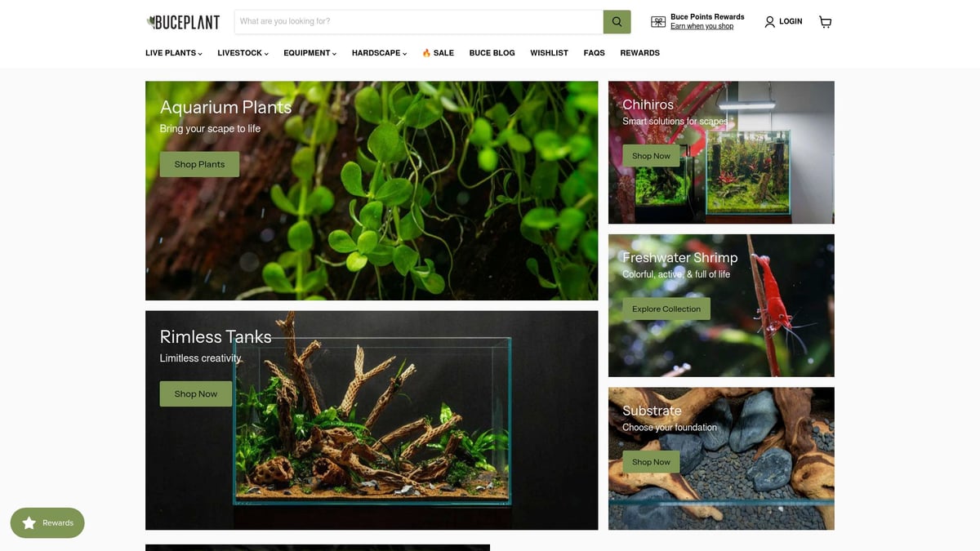The height and width of the screenshot is (551, 980).
Task: Click the driftwood aquarium tank image
Action: coord(372,420)
